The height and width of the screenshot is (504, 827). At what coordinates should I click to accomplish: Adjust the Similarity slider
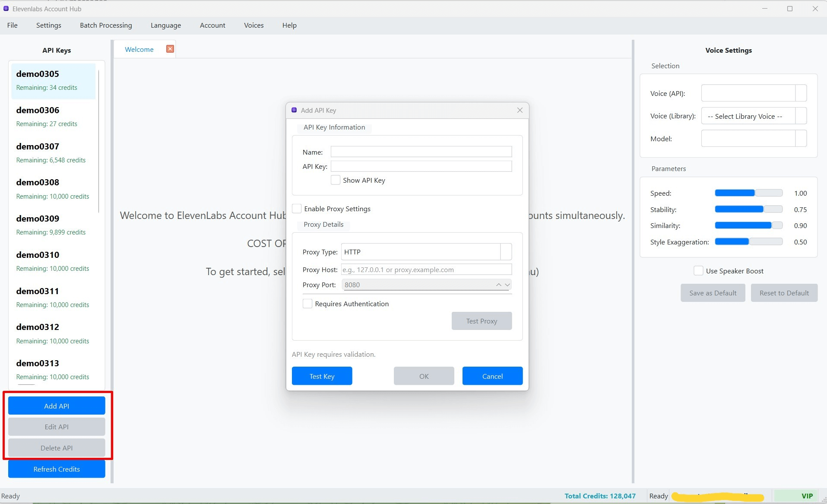tap(749, 225)
